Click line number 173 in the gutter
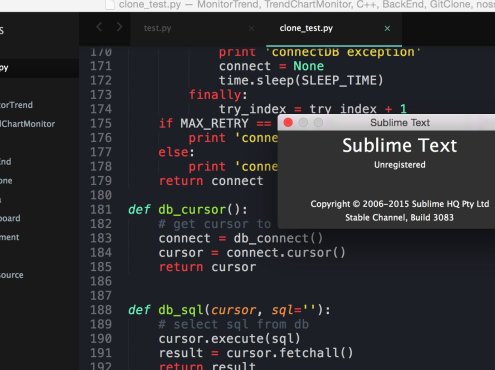The height and width of the screenshot is (370, 495). tap(101, 95)
